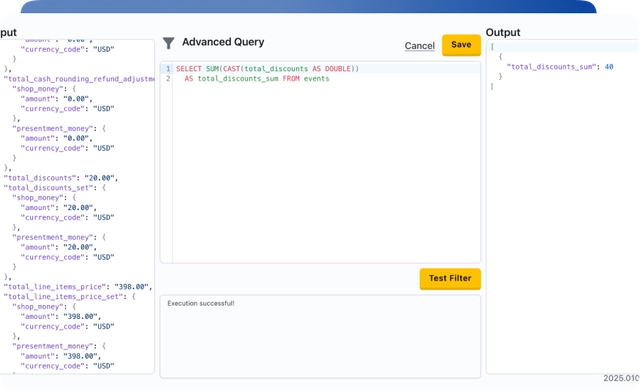The image size is (640, 390).
Task: Click the "total_discounts_set" key in input
Action: coord(49,188)
